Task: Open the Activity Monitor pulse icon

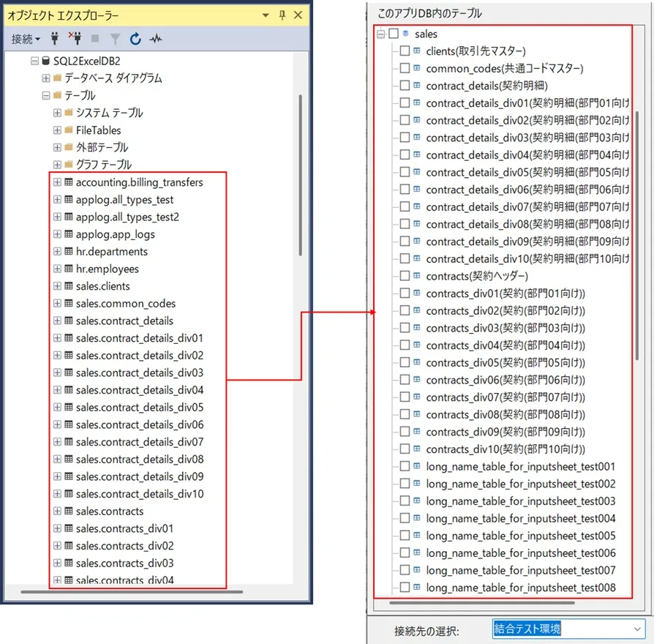Action: coord(156,39)
